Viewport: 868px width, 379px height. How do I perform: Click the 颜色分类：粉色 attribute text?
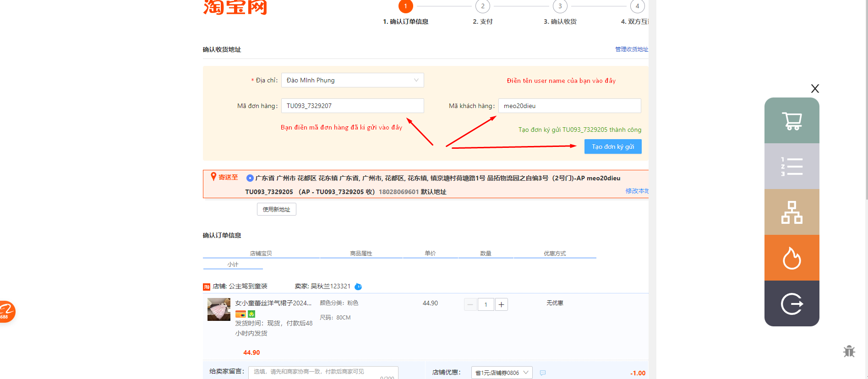339,303
